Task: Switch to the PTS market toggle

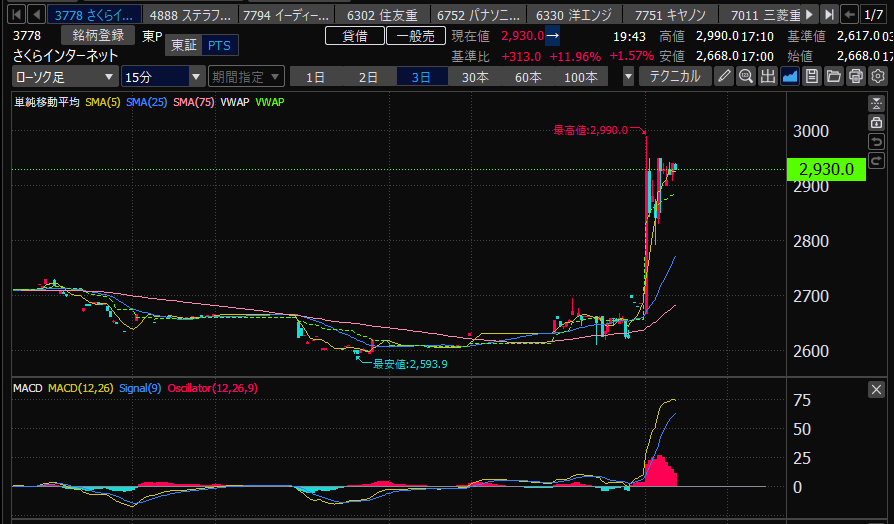Action: click(220, 45)
